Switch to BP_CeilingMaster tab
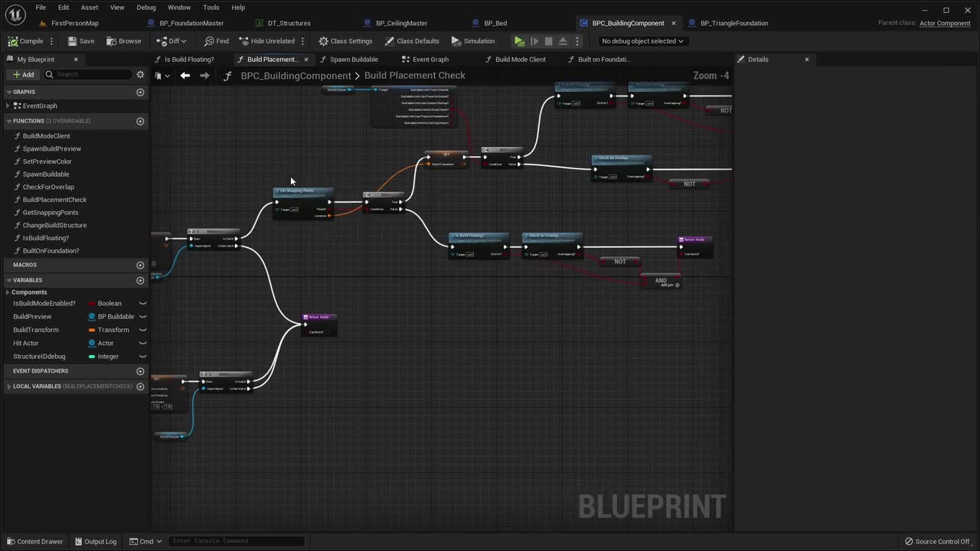The width and height of the screenshot is (980, 551). pos(401,23)
